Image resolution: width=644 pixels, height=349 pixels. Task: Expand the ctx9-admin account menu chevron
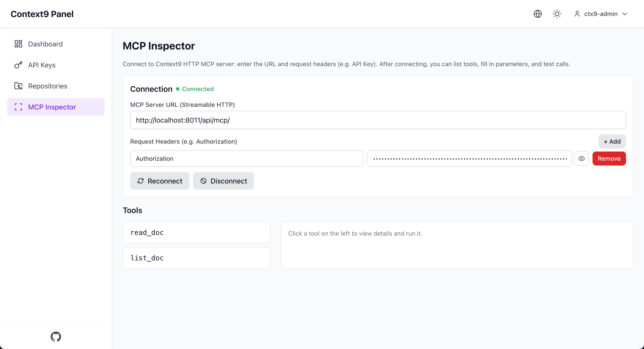625,14
